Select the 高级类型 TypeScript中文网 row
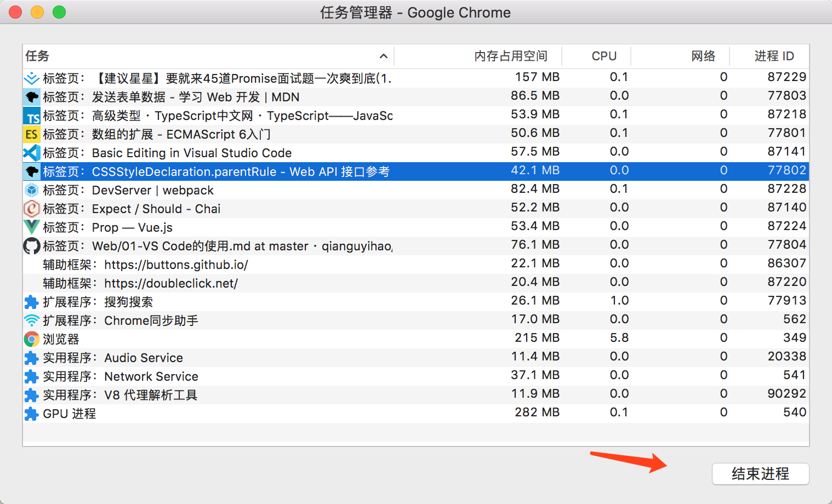This screenshot has width=832, height=504. tap(416, 116)
